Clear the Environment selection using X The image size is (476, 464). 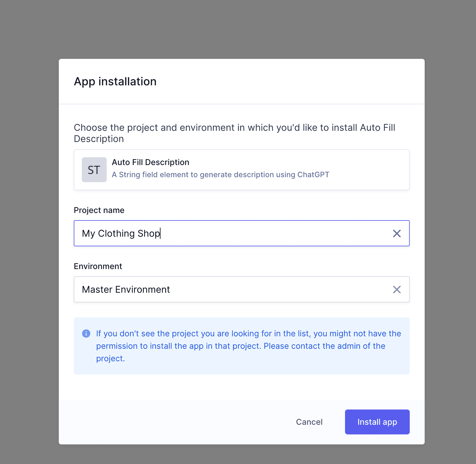(x=397, y=290)
